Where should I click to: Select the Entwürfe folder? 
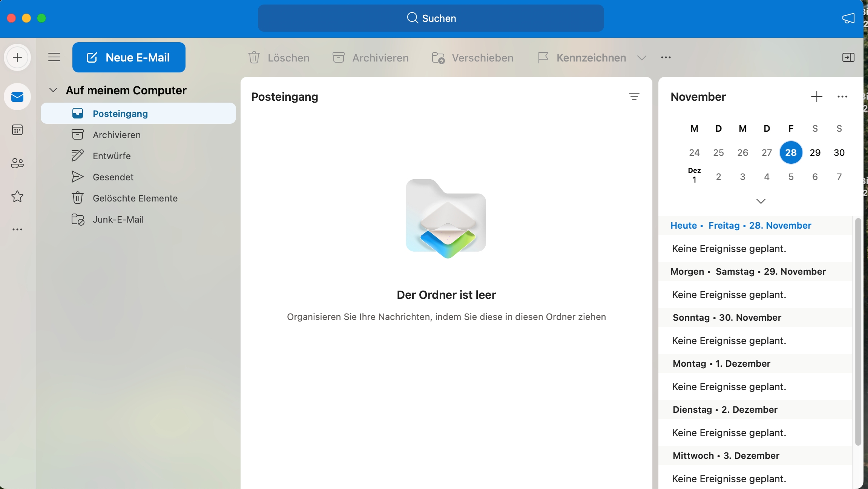tap(112, 156)
